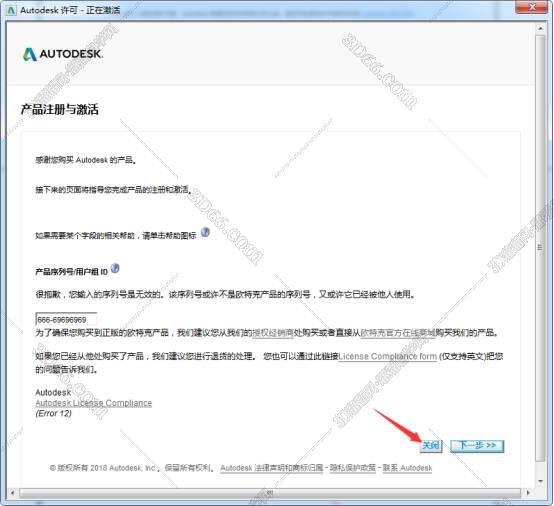Viewport: 554px width, 506px height.
Task: Click the vertical scrollbar up arrow
Action: tap(540, 28)
